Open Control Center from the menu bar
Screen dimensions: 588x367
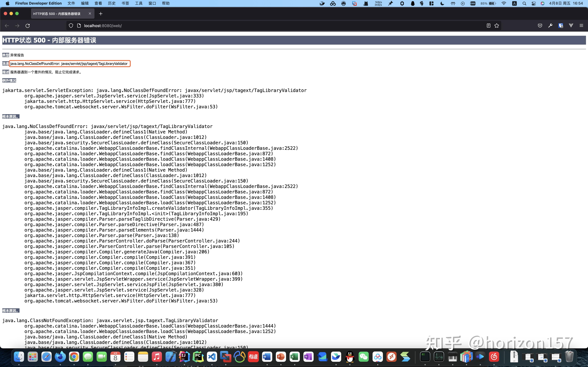pyautogui.click(x=534, y=3)
